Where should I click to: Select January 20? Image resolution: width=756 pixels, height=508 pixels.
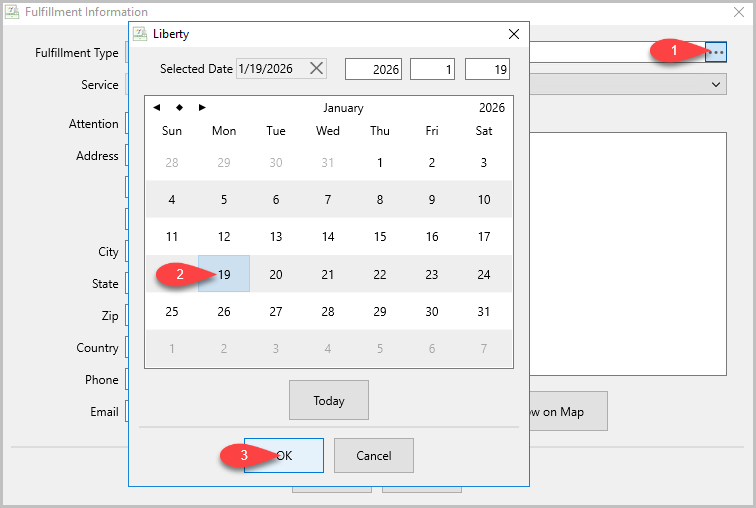(276, 274)
